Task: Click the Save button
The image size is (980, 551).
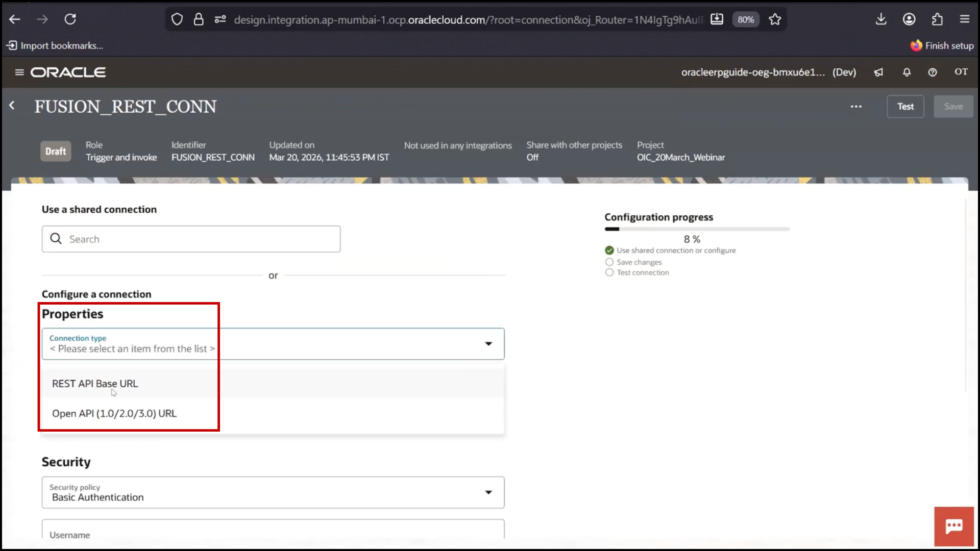Action: click(953, 107)
